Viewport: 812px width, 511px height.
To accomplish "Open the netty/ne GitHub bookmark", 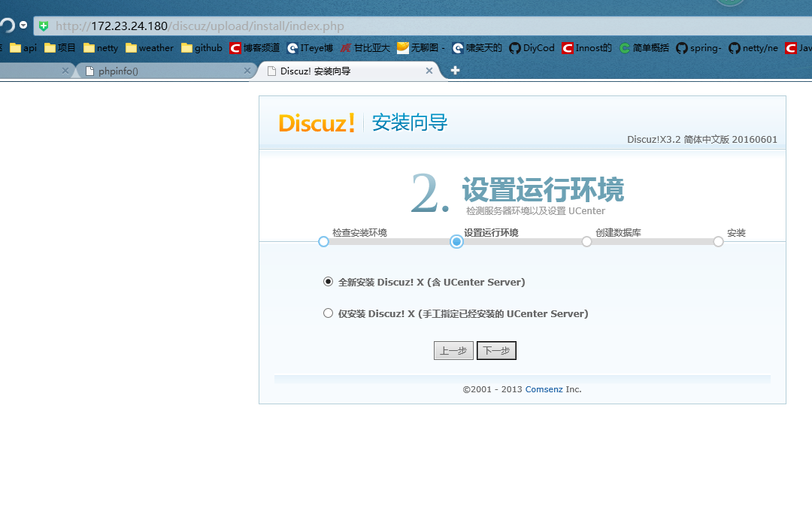I will (x=753, y=48).
